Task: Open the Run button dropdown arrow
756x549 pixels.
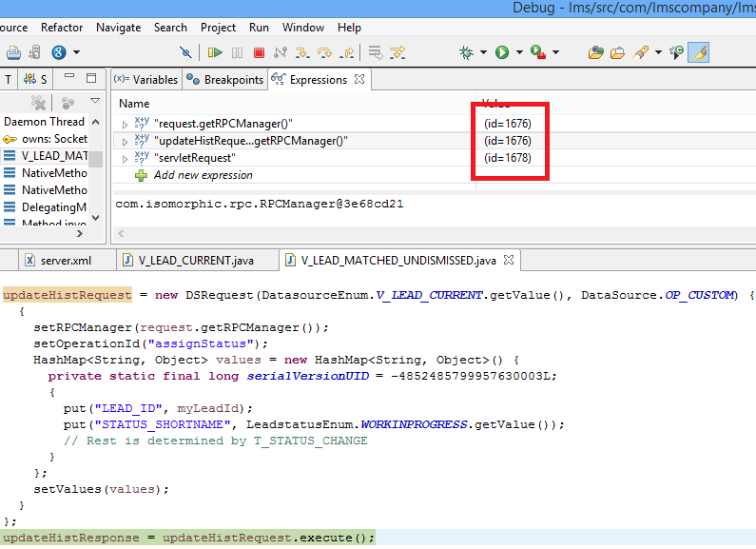Action: tap(518, 53)
